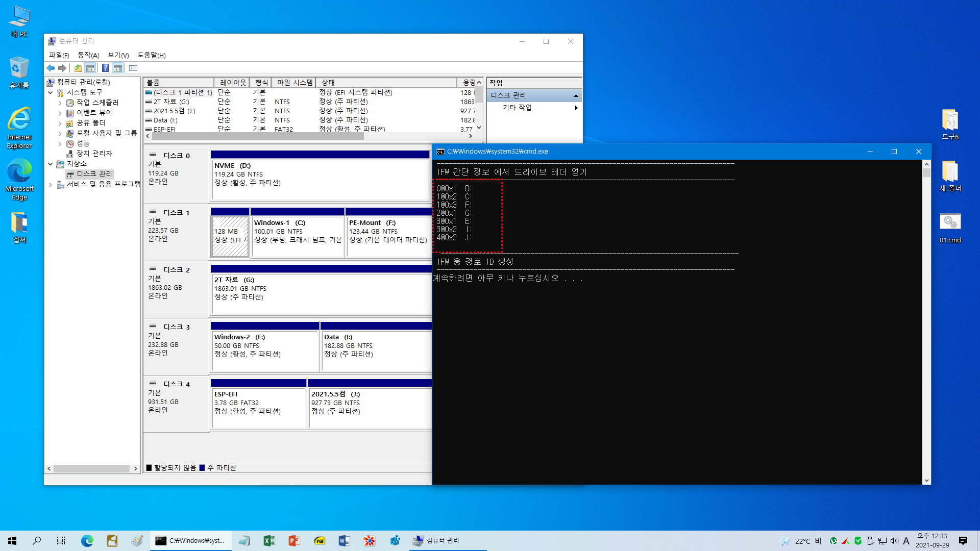Open Excel from the taskbar
The width and height of the screenshot is (980, 551).
[269, 541]
